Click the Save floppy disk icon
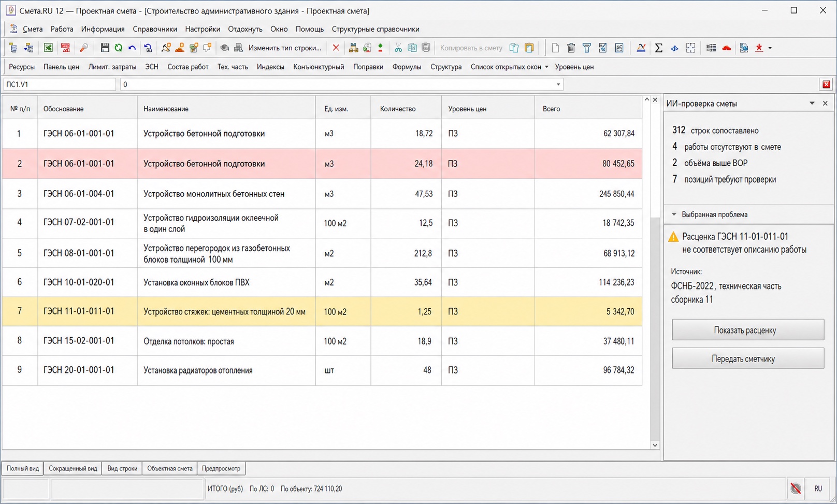Viewport: 837px width, 504px height. tap(105, 48)
